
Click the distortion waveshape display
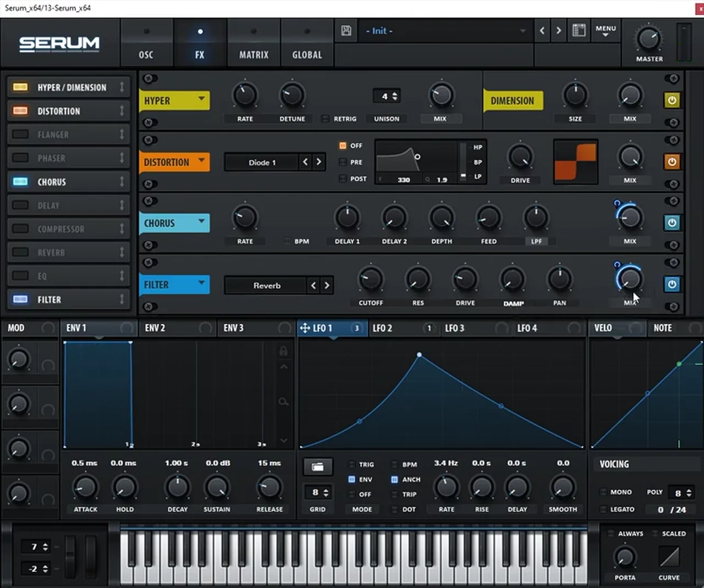point(575,162)
